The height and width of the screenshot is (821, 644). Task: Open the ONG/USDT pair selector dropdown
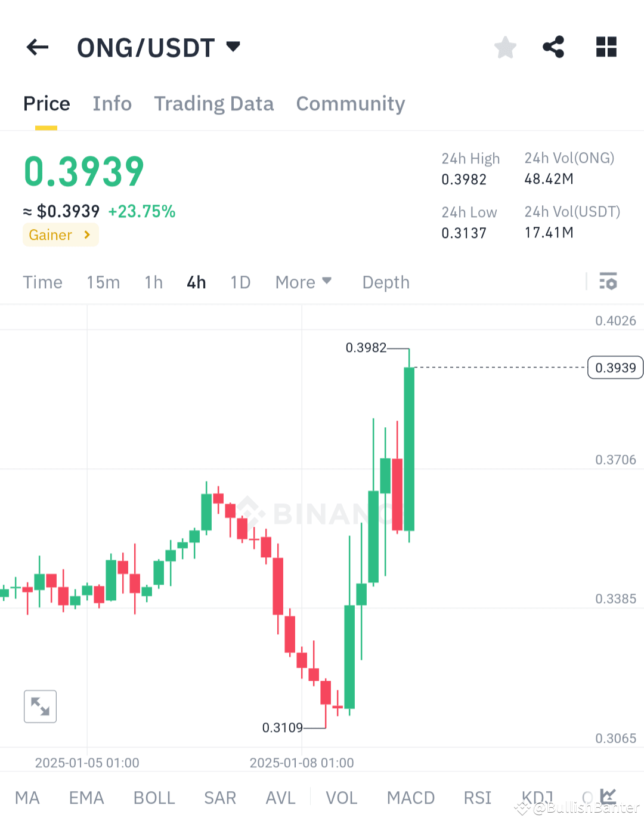pos(159,47)
